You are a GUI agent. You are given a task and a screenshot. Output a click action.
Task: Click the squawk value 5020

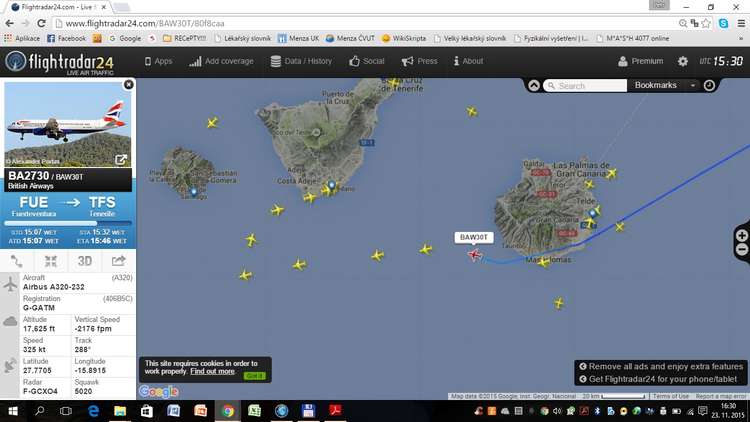(83, 391)
